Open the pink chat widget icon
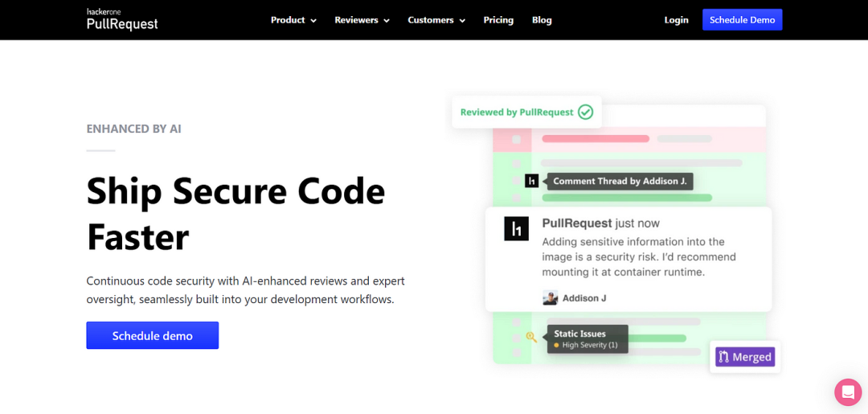The width and height of the screenshot is (868, 414). coord(848,392)
